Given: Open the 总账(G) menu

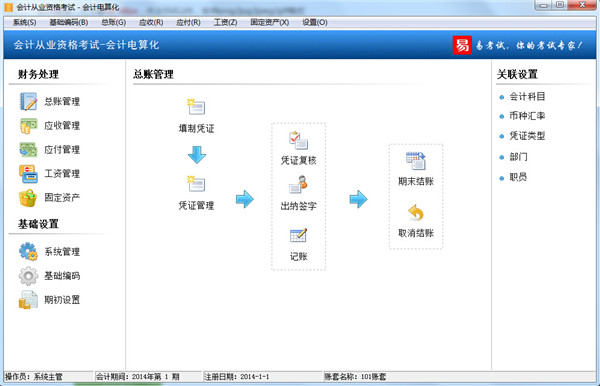Looking at the screenshot, I should 114,23.
